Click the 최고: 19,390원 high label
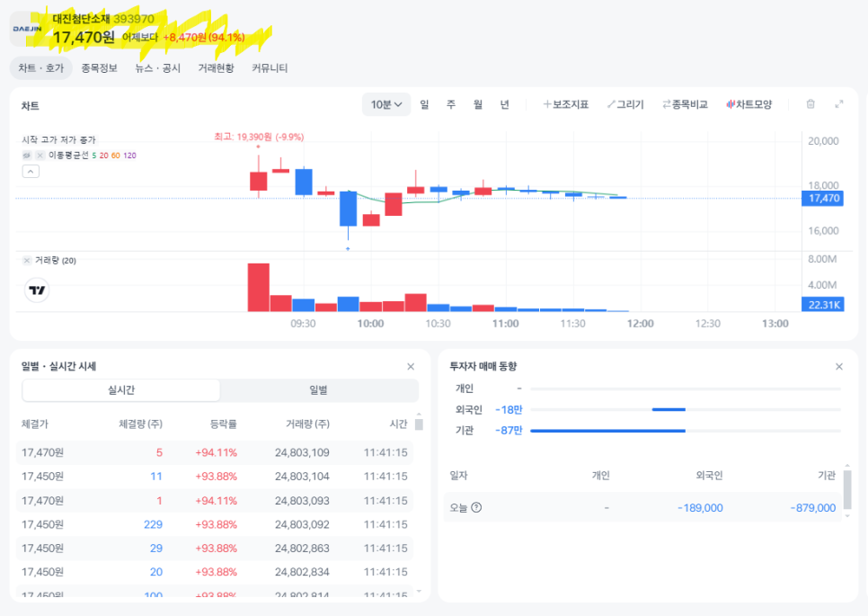Image resolution: width=868 pixels, height=616 pixels. tap(259, 137)
